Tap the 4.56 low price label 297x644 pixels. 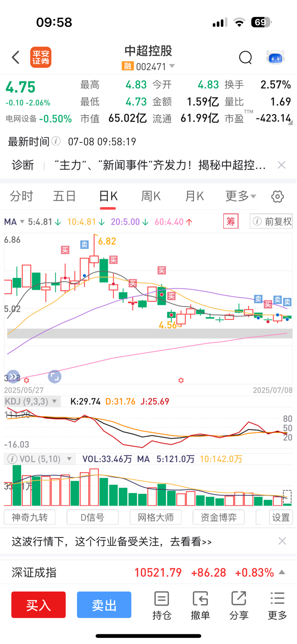pos(168,325)
